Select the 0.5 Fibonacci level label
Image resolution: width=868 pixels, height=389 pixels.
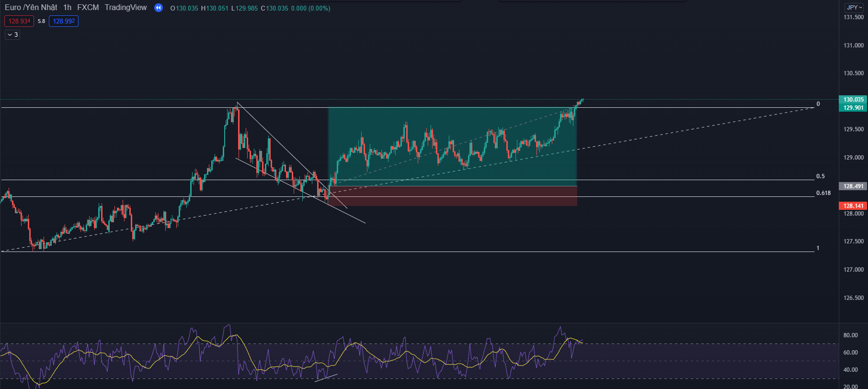pos(821,176)
